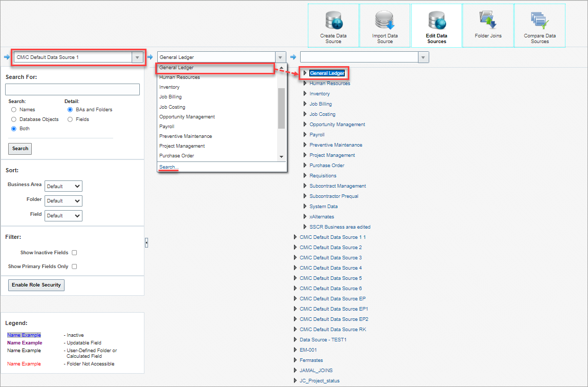Select the Database Objects radio button
Viewport: 588px width, 387px height.
14,119
